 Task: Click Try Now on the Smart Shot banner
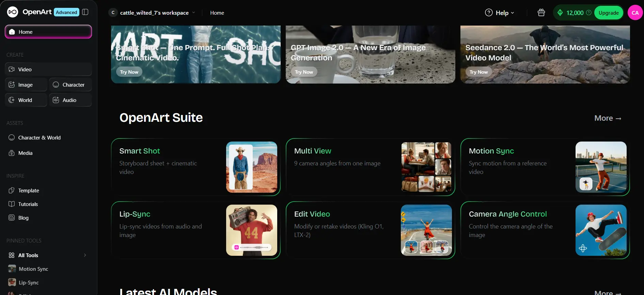tap(129, 72)
